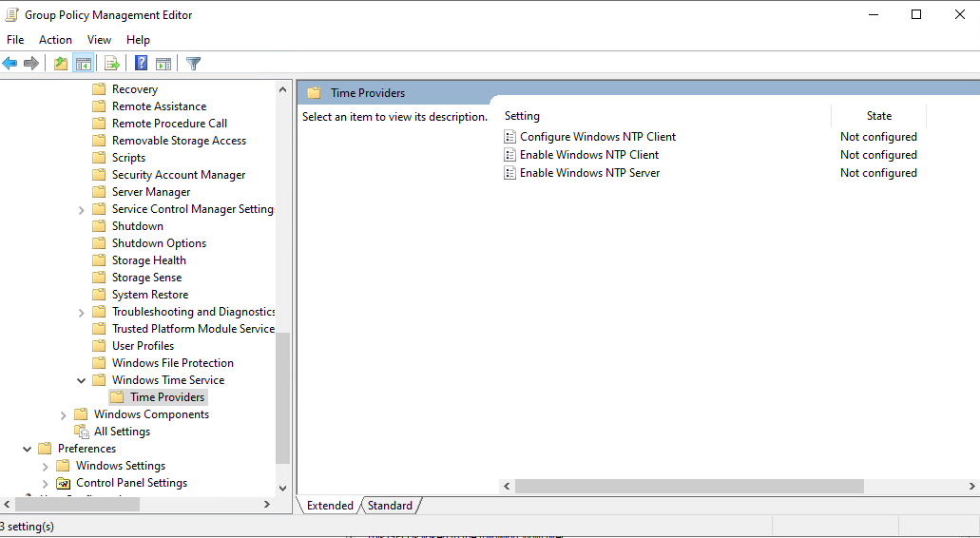Select Windows File Protection in the tree
The image size is (980, 538).
coord(172,363)
